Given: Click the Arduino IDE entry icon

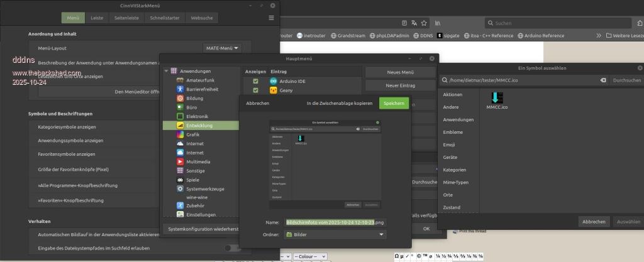Looking at the screenshot, I should click(274, 81).
